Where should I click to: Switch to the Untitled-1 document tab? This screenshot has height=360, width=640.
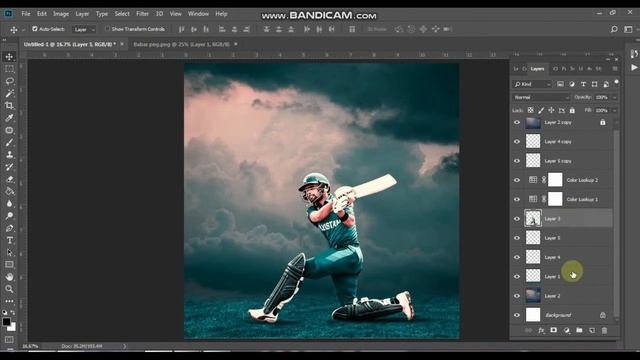pos(69,44)
